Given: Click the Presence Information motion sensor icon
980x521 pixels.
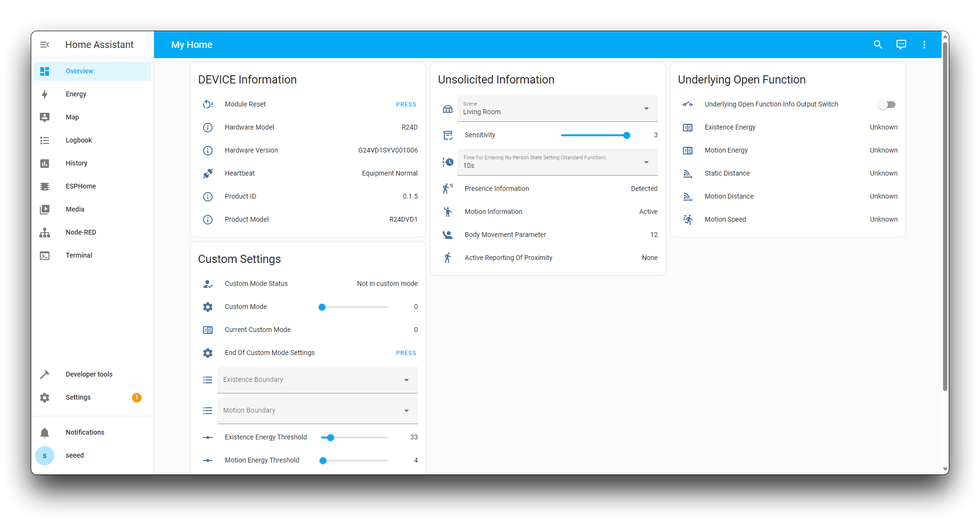Looking at the screenshot, I should 447,189.
